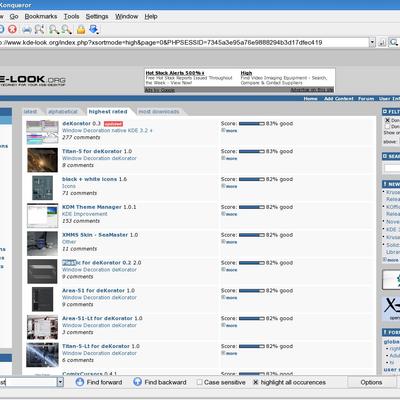This screenshot has width=400, height=400.
Task: Open the Titan-5-Lt for deKorator thumbnail
Action: coord(42,355)
